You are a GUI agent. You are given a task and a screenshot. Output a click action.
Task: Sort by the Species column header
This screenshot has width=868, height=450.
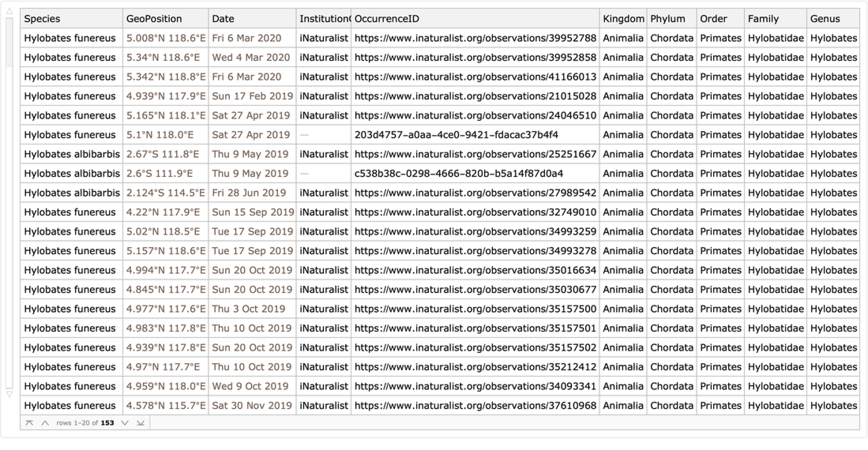(71, 19)
